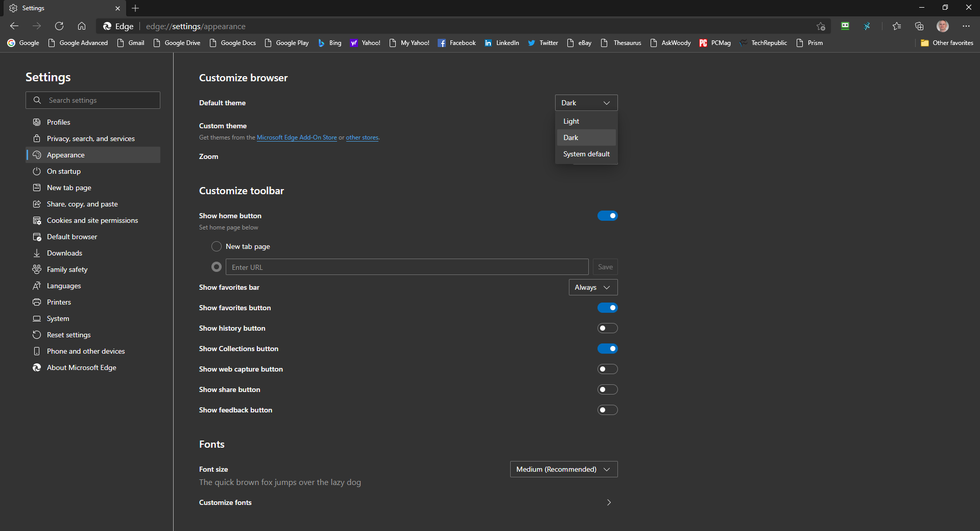This screenshot has height=531, width=980.
Task: Open Reset settings section
Action: (x=93, y=335)
